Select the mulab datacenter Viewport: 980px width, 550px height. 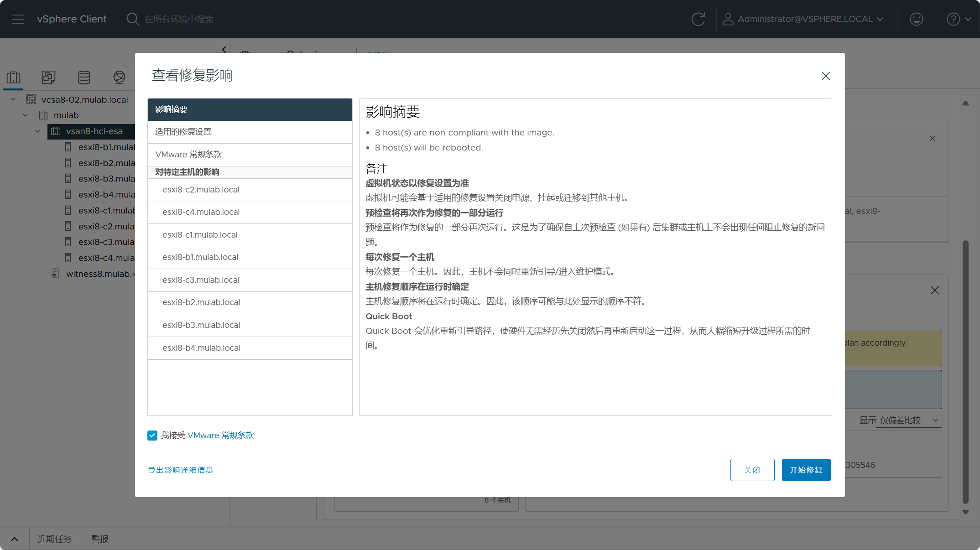click(66, 115)
